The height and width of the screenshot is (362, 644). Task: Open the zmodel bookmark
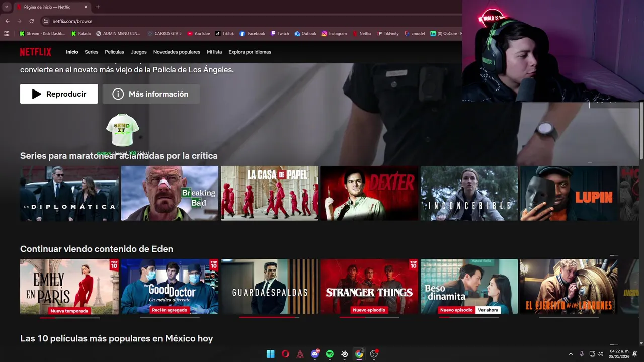[x=415, y=34]
